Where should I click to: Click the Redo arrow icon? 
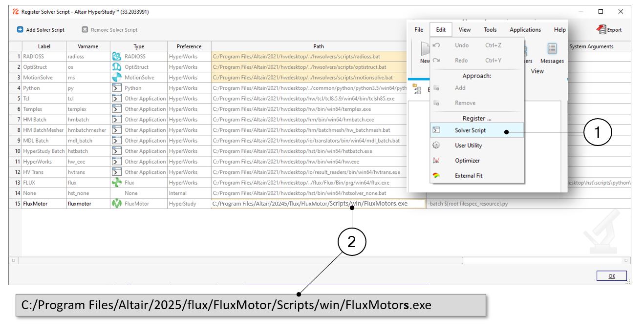(x=437, y=61)
